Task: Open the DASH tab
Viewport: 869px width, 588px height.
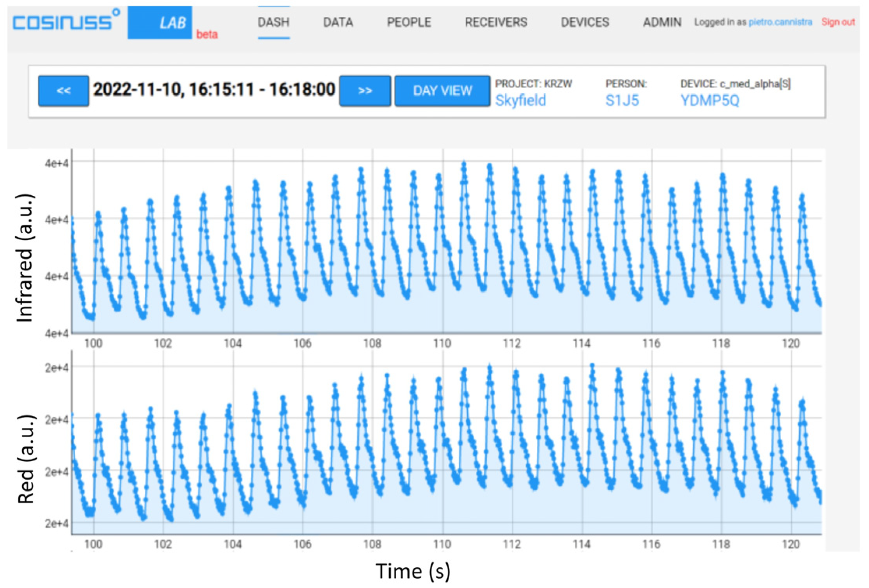Action: (273, 22)
